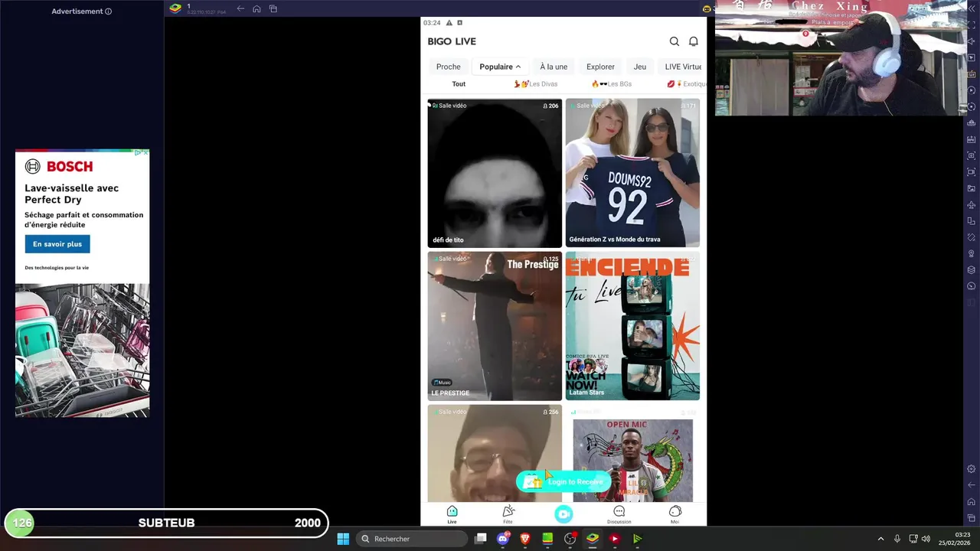Click the webcam overlay video
This screenshot has height=551, width=980.
coord(841,58)
